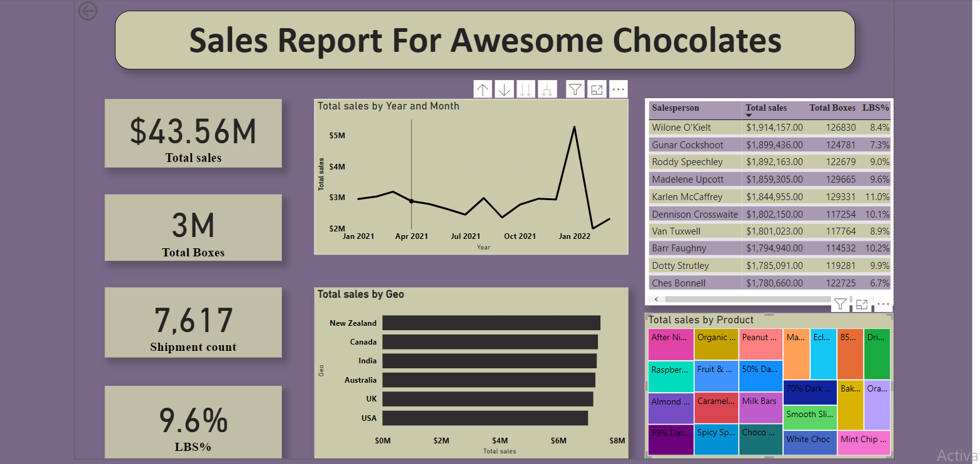The image size is (980, 464).
Task: Select the Milk Bars tile in the treemap
Action: coord(760,406)
